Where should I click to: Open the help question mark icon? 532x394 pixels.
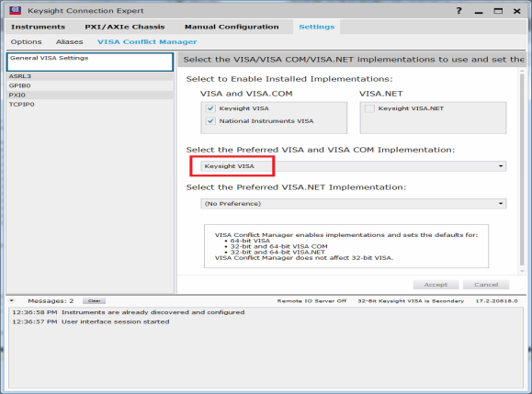point(458,11)
